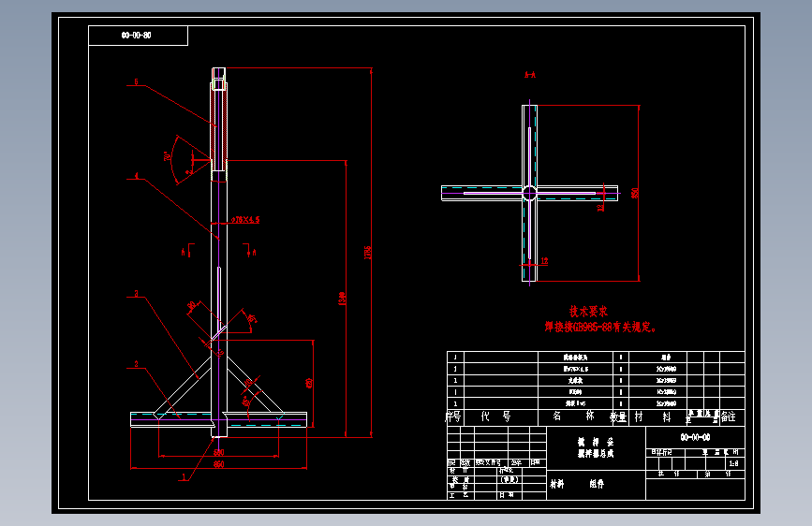Select the 1735 overall height dimension

click(x=368, y=253)
